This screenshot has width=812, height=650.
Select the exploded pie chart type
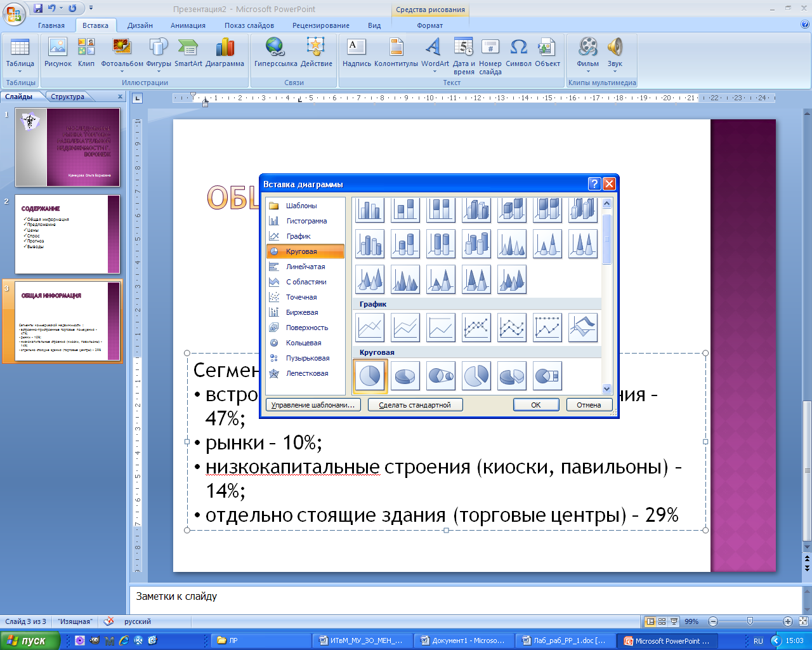[x=476, y=376]
